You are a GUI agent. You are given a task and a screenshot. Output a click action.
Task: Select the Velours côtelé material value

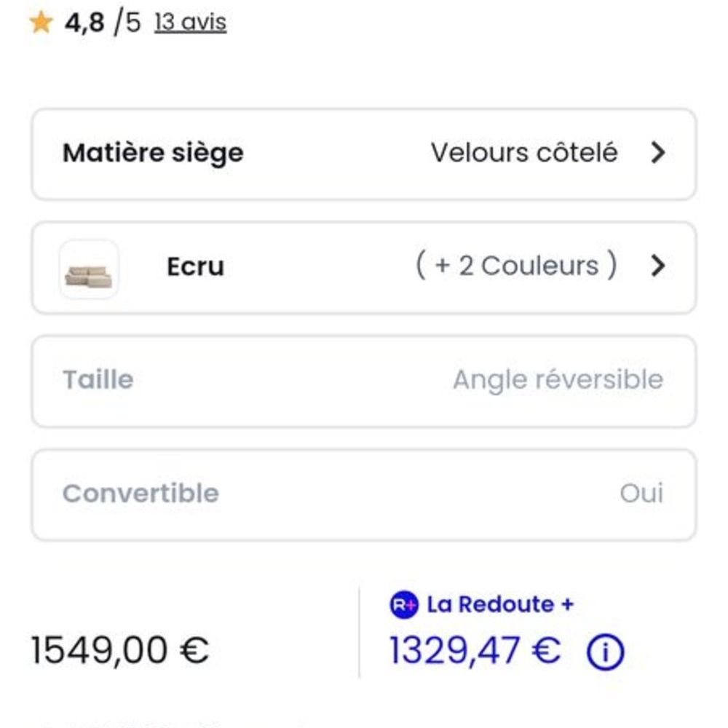pos(524,153)
